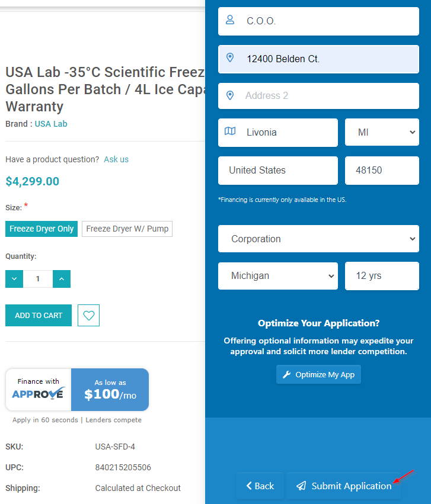The height and width of the screenshot is (504, 431).
Task: Decrease quantity with the down arrow
Action: 14,279
